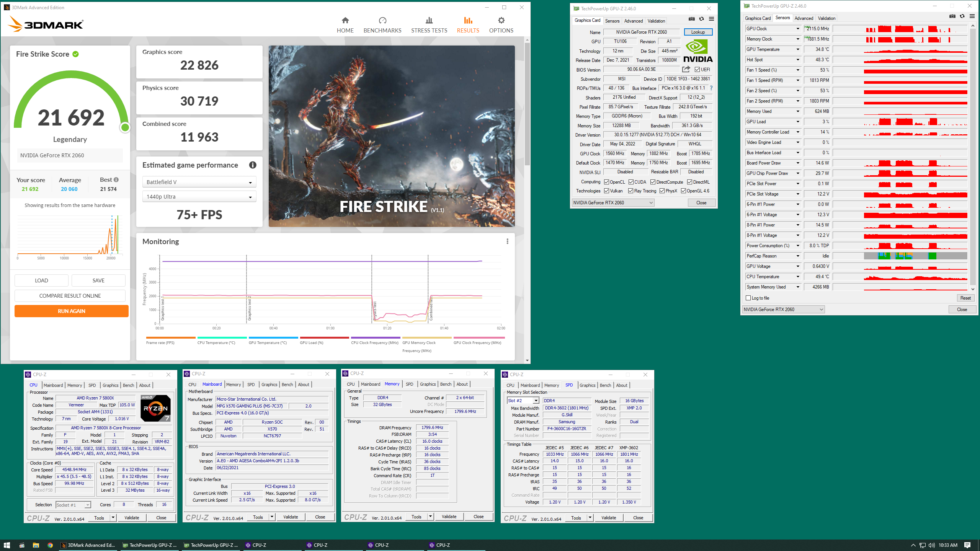Image resolution: width=980 pixels, height=551 pixels.
Task: Click the BIOS export share icon in GPU-Z
Action: [x=686, y=69]
